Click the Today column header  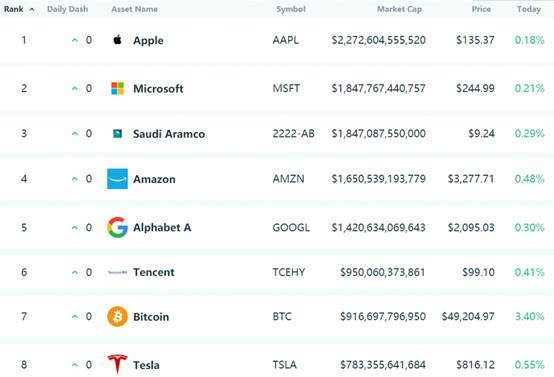(x=529, y=9)
